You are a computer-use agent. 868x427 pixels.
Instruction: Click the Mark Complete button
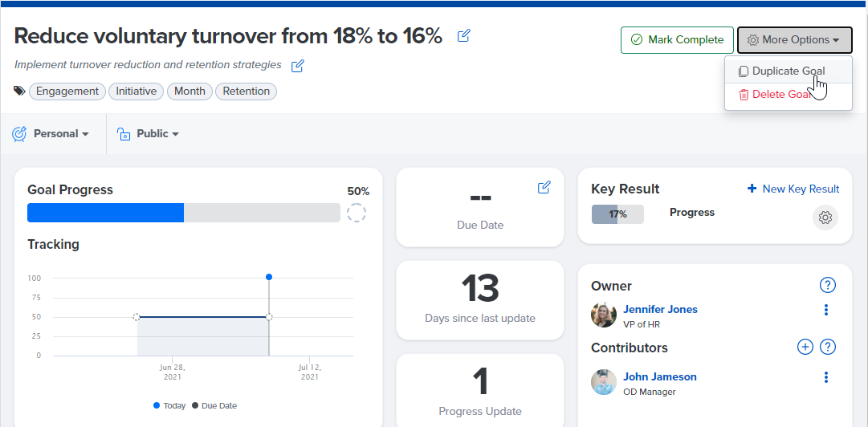point(677,40)
